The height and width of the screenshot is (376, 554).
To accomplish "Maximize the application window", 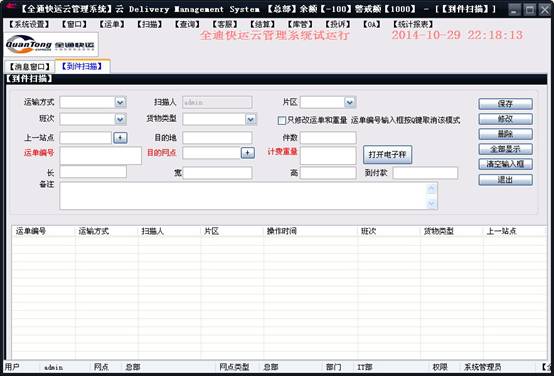I will point(530,10).
